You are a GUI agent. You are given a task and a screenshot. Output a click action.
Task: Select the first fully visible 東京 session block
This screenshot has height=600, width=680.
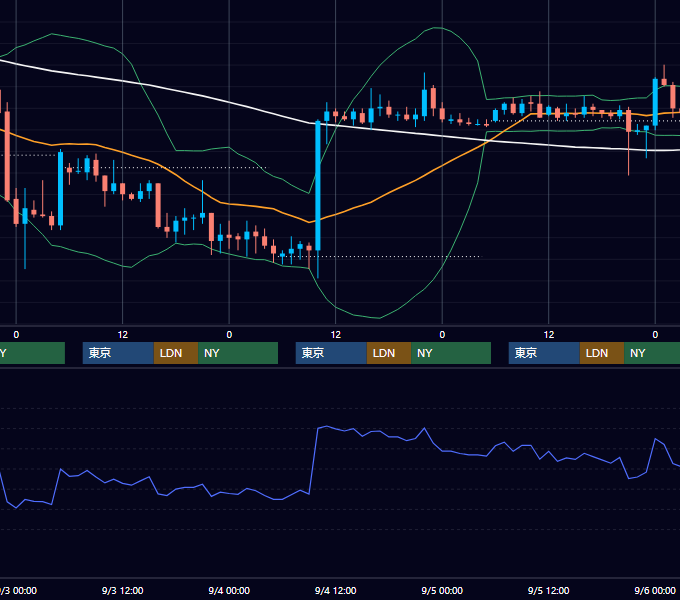pyautogui.click(x=118, y=353)
